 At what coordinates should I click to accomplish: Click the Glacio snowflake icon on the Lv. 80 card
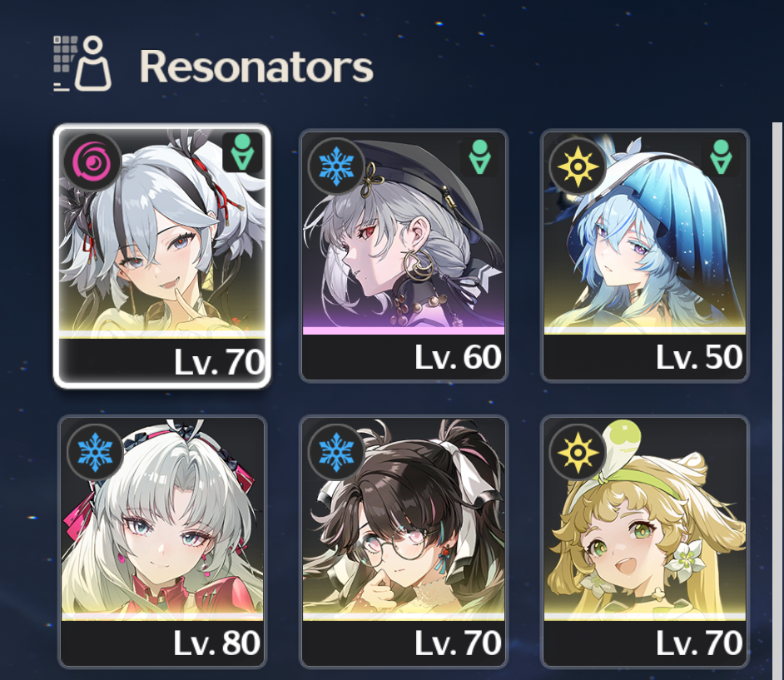pyautogui.click(x=95, y=452)
